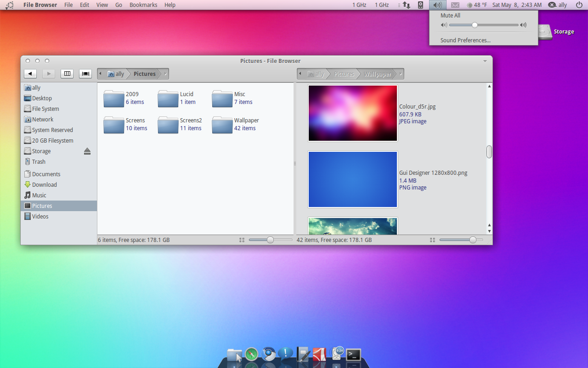The image size is (588, 368).
Task: Launch Chromium from the dock
Action: click(x=269, y=354)
